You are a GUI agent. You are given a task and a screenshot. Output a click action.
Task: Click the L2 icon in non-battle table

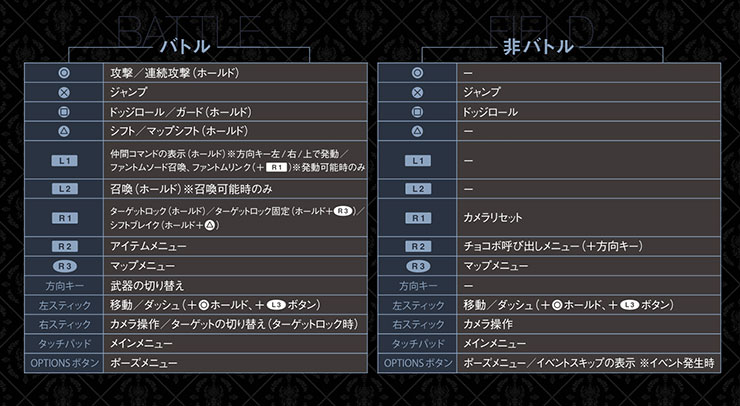pyautogui.click(x=418, y=189)
